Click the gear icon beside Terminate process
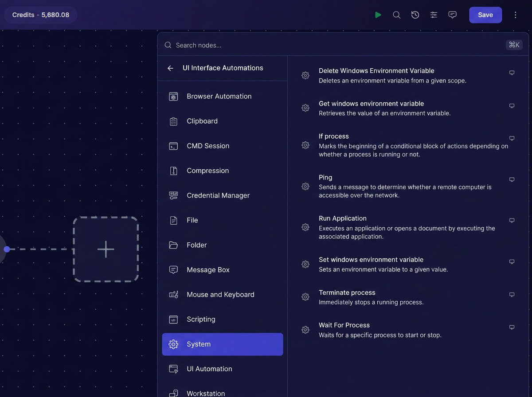Image resolution: width=532 pixels, height=397 pixels. point(305,297)
